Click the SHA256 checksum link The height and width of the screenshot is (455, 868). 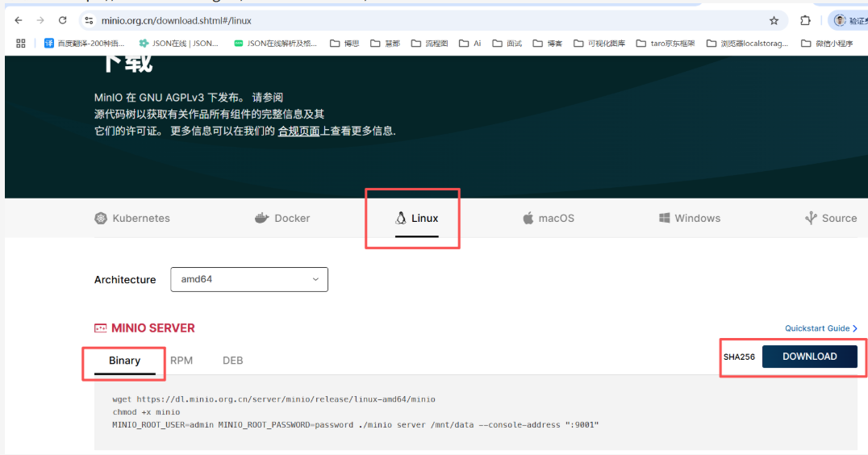[739, 357]
